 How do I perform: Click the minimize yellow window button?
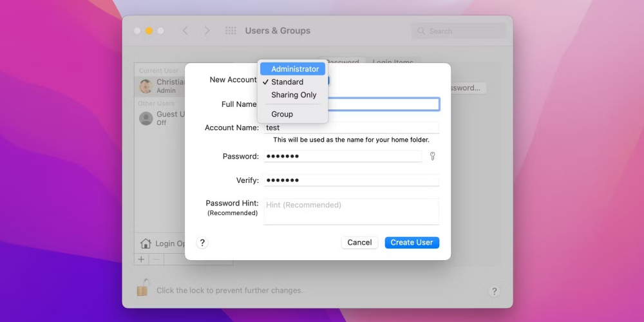pos(149,31)
